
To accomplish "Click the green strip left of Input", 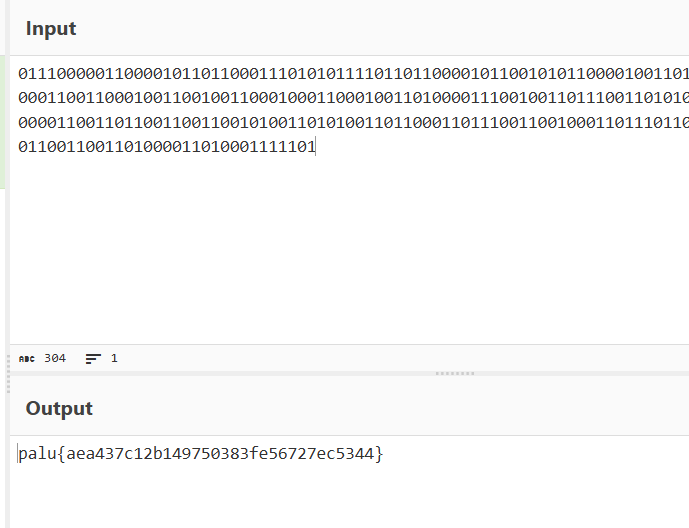I will click(x=4, y=100).
